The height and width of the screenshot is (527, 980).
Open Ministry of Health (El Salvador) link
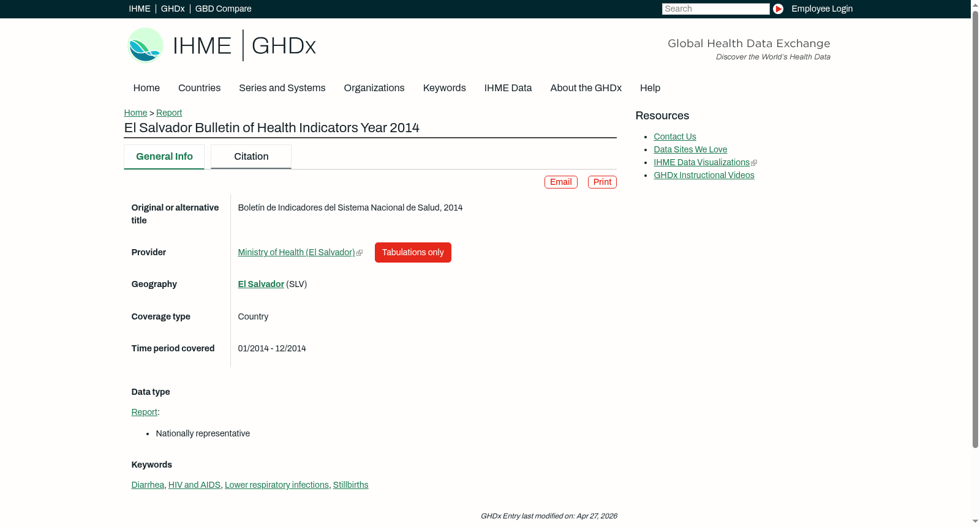296,252
